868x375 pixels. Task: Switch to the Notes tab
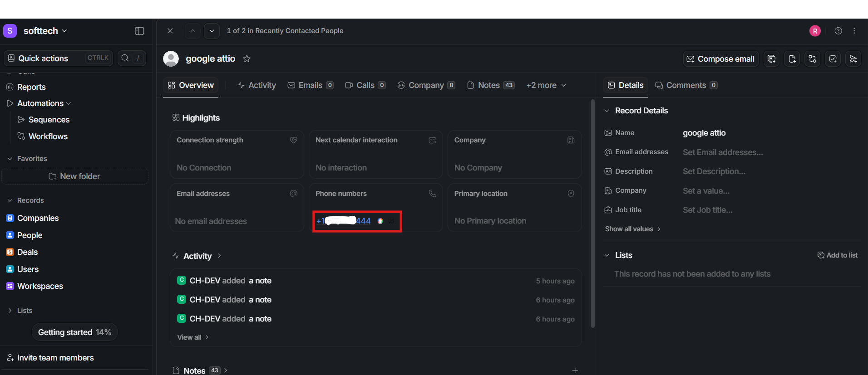point(491,85)
